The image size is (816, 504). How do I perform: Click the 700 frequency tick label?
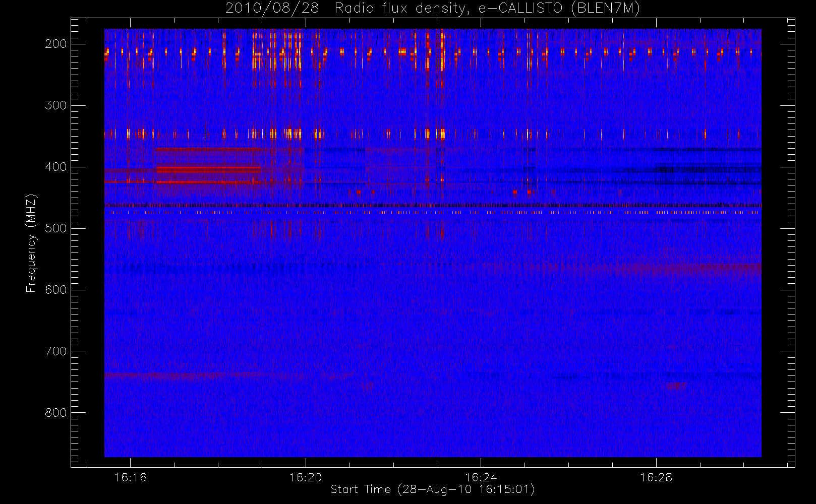(56, 351)
